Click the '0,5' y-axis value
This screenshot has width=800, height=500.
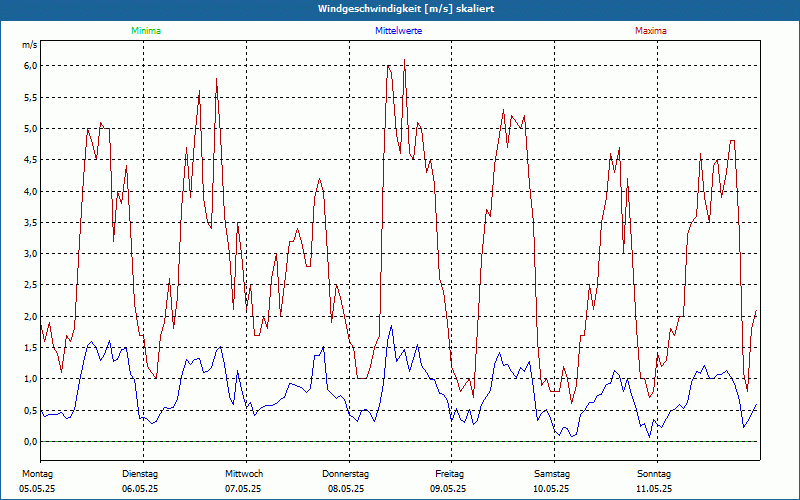pos(31,410)
